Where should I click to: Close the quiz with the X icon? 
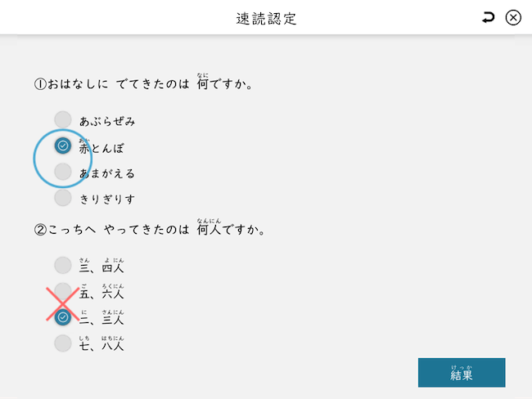click(513, 17)
